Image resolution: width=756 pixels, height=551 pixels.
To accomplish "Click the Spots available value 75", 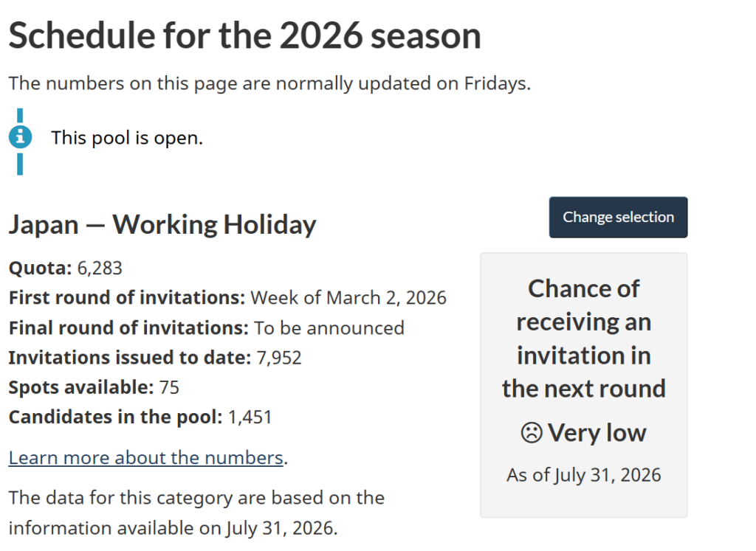I will [x=169, y=388].
